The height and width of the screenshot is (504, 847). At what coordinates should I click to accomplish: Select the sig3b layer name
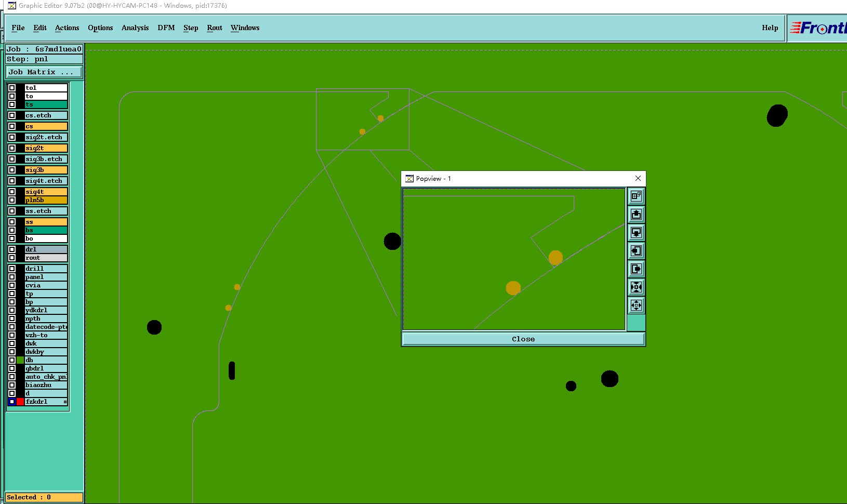point(46,170)
